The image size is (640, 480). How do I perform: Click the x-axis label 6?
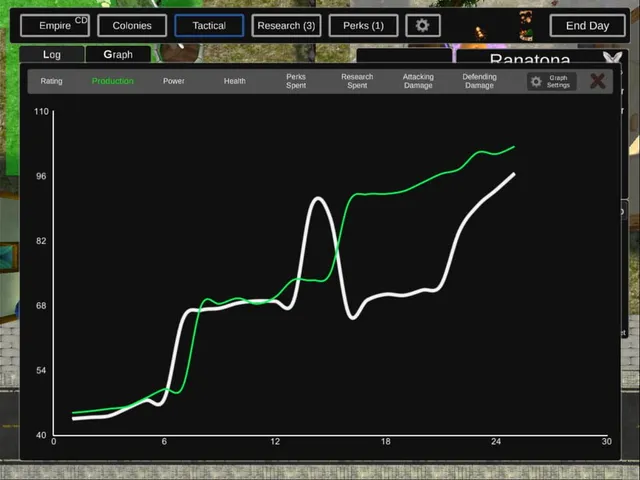coord(164,441)
